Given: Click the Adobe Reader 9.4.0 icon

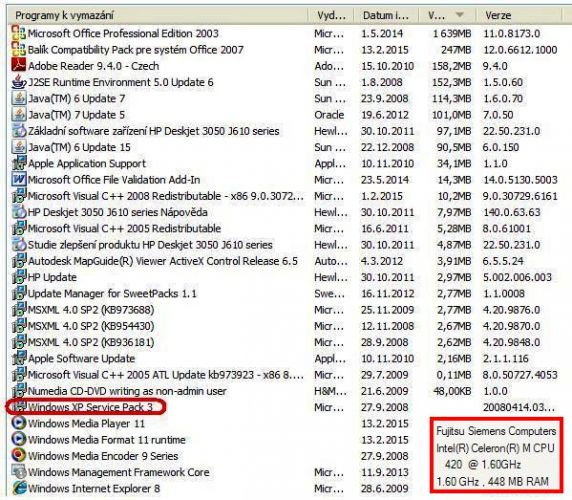Looking at the screenshot, I should click(19, 65).
